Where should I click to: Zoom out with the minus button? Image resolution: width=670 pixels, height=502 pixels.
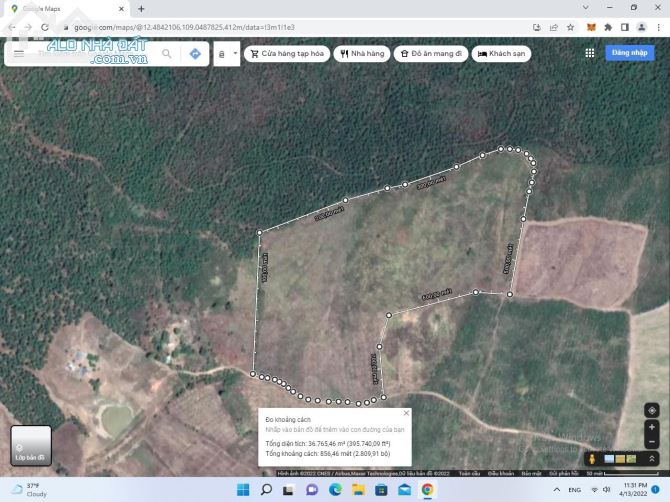652,441
